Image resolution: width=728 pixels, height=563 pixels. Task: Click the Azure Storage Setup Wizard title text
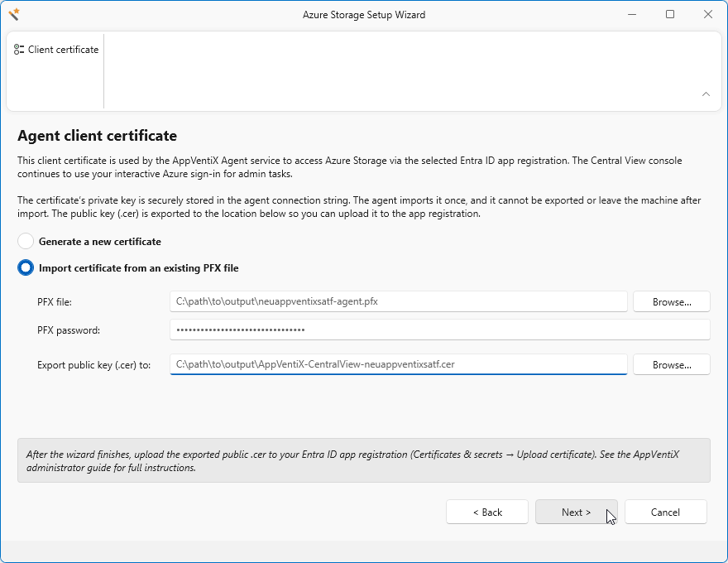(363, 15)
